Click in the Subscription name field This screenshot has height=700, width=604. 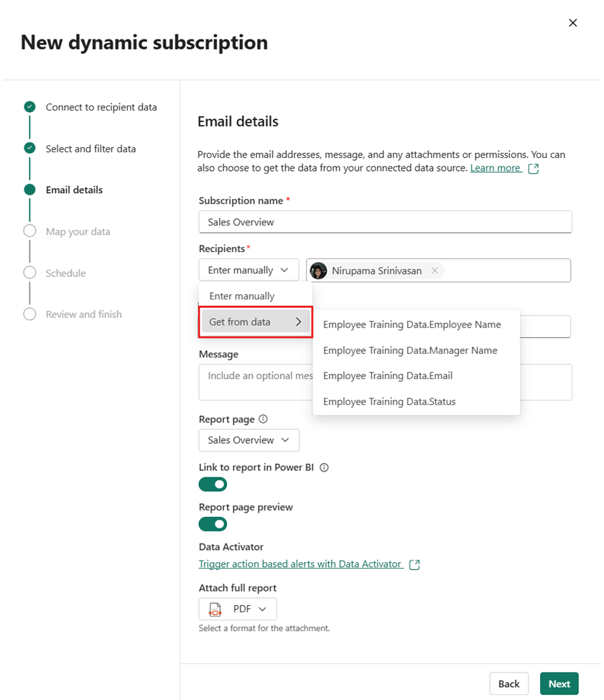[x=385, y=222]
